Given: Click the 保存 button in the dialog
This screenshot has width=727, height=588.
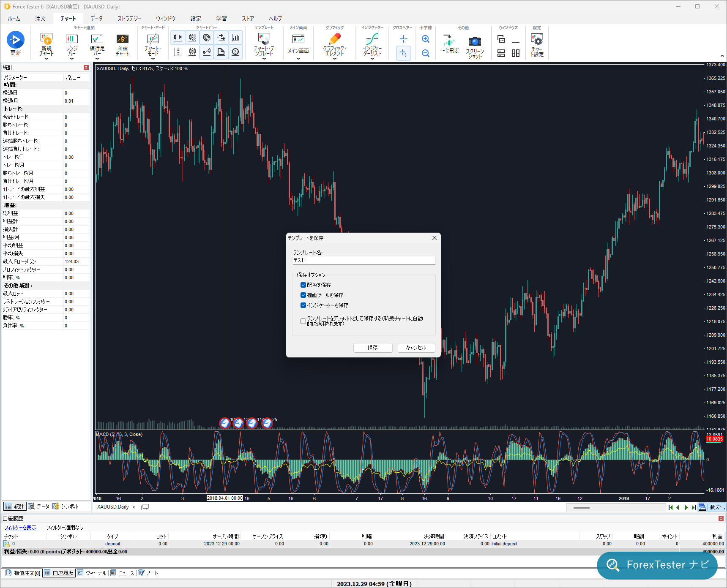Looking at the screenshot, I should (373, 348).
